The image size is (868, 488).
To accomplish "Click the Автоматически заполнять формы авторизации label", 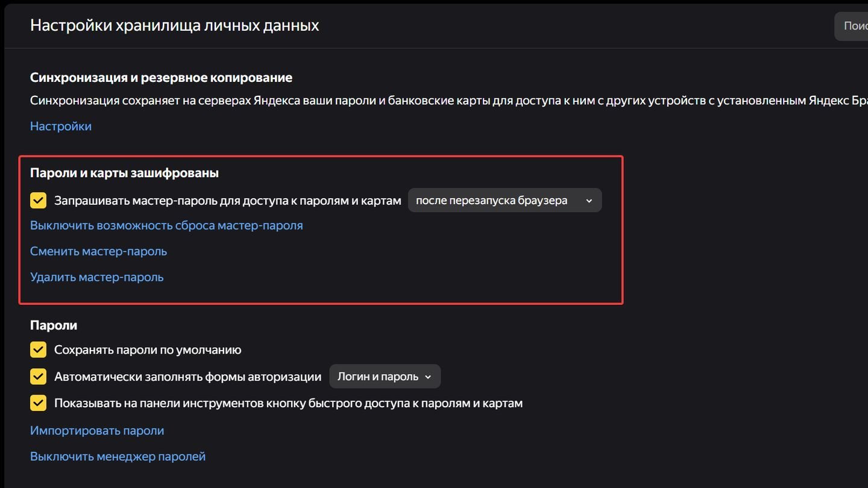I will pyautogui.click(x=188, y=377).
